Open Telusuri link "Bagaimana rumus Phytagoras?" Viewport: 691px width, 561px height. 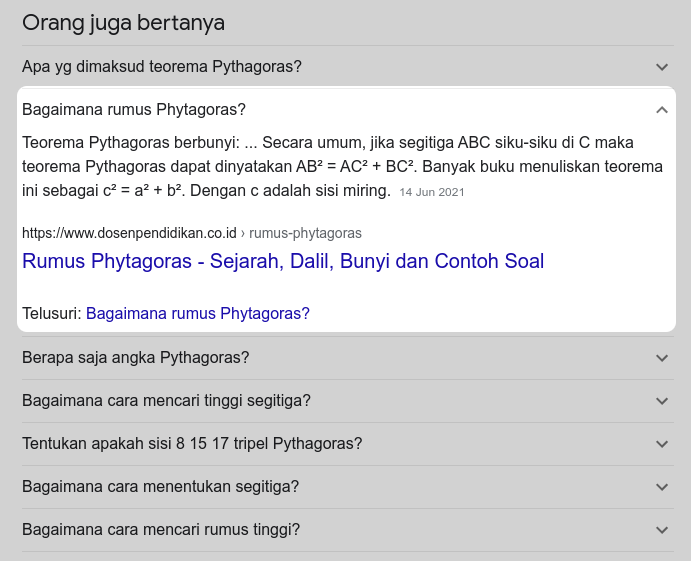click(x=198, y=313)
